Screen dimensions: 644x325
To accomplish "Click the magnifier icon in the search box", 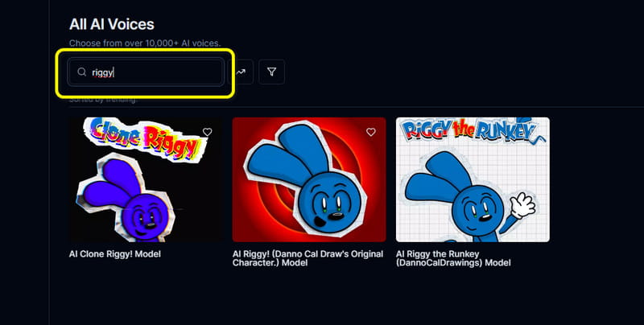I will coord(81,72).
